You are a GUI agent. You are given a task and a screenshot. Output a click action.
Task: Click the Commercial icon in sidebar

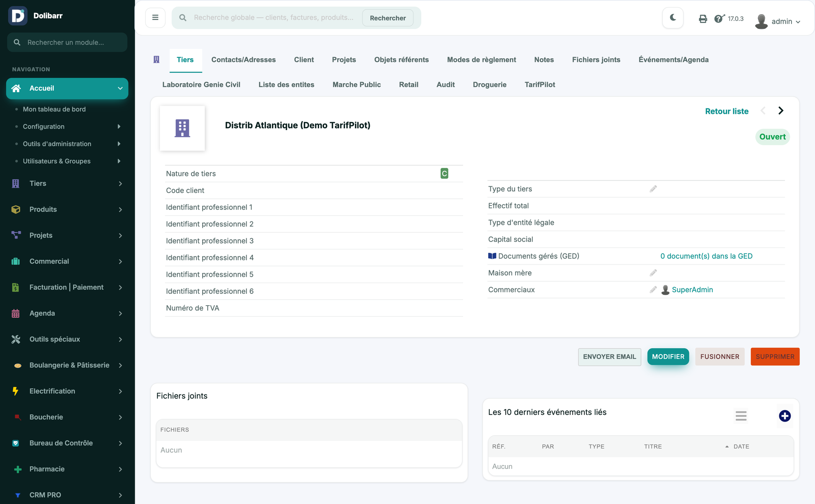pyautogui.click(x=15, y=261)
